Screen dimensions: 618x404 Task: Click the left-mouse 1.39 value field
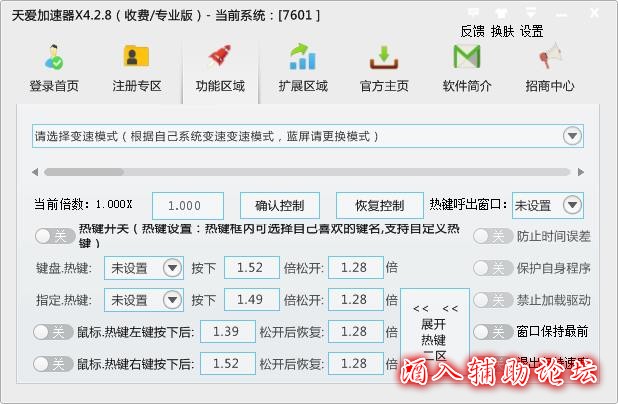tap(228, 331)
